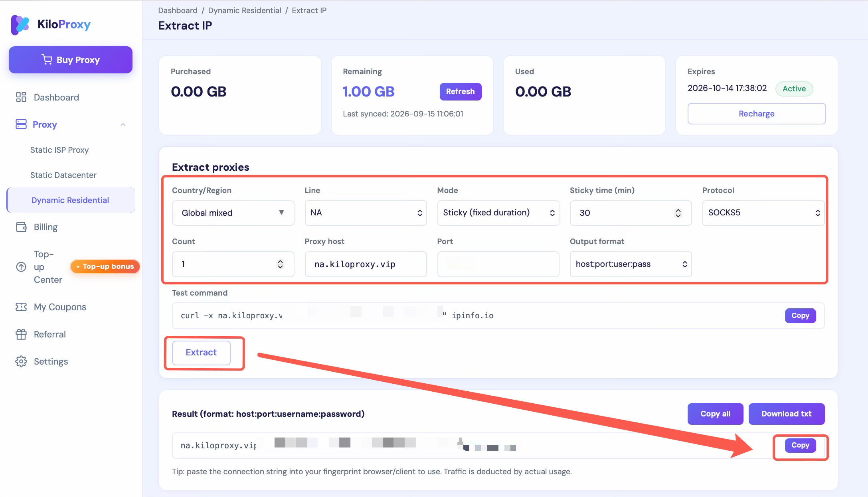
Task: Open the Country/Region Global mixed dropdown
Action: click(x=233, y=213)
